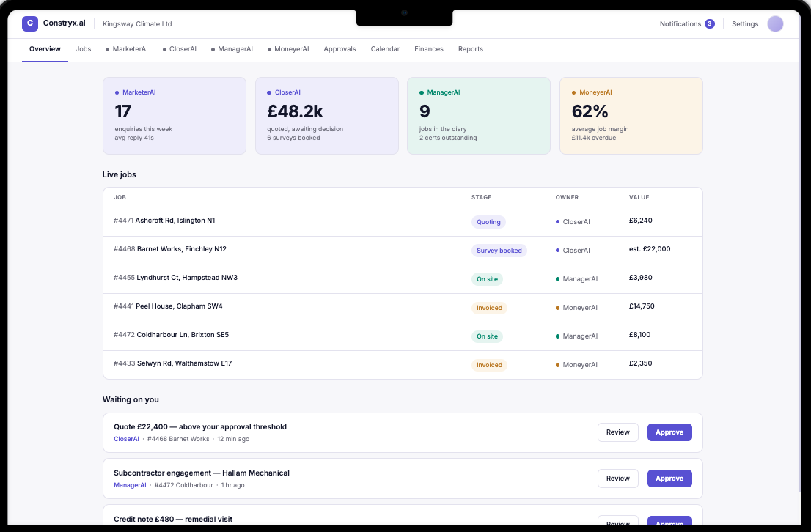Click the Invoiced badge for Selwyn Rd
The image size is (811, 532).
489,365
